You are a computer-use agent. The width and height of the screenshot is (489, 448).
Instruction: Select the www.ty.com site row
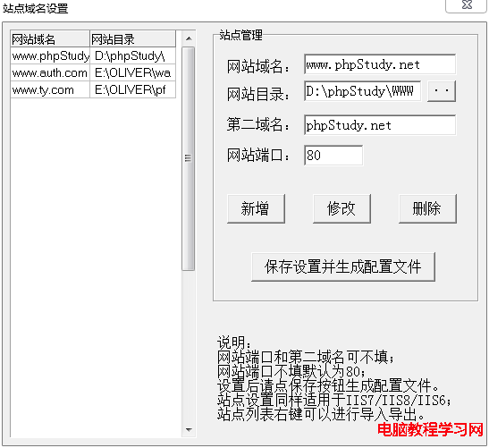pyautogui.click(x=93, y=89)
